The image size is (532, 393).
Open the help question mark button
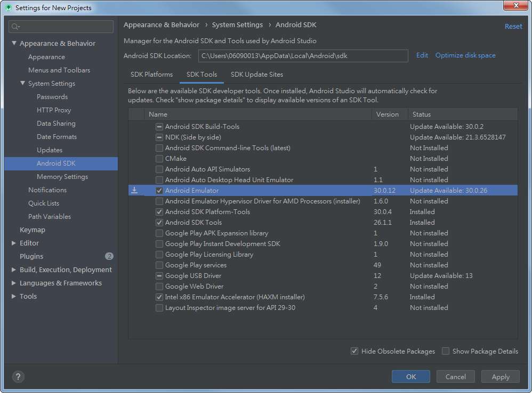[x=18, y=376]
